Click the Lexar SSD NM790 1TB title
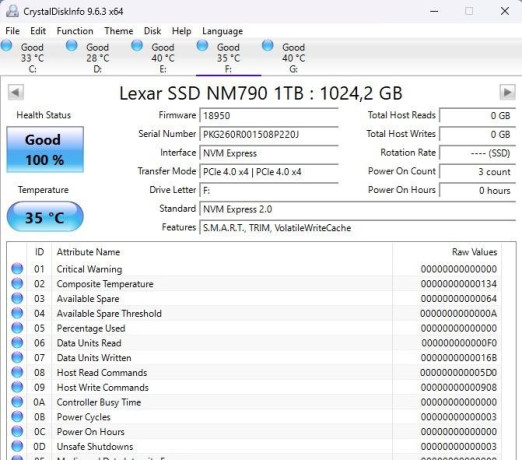522x460 pixels. coord(261,93)
